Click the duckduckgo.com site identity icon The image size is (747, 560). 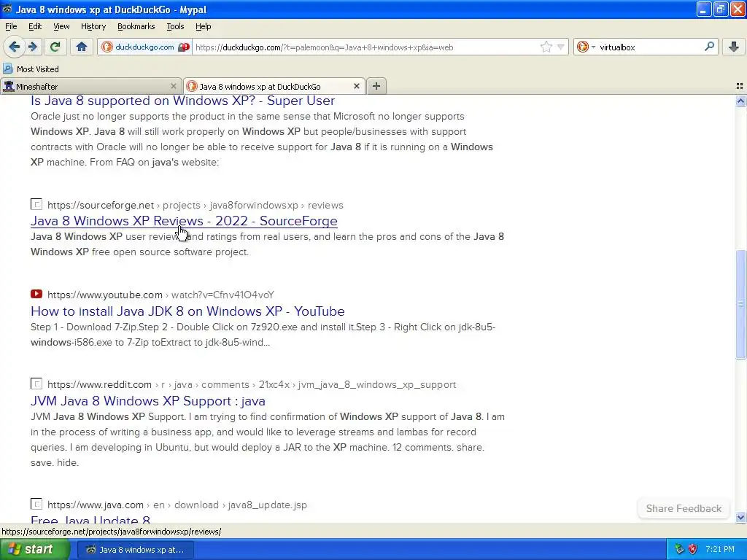point(145,47)
